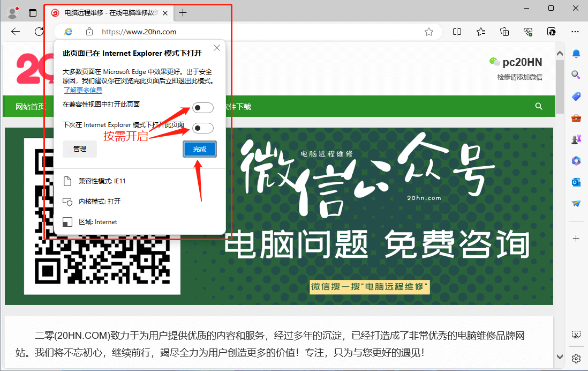This screenshot has height=371, width=588.
Task: Open the sidebar notifications bell
Action: pyautogui.click(x=576, y=54)
